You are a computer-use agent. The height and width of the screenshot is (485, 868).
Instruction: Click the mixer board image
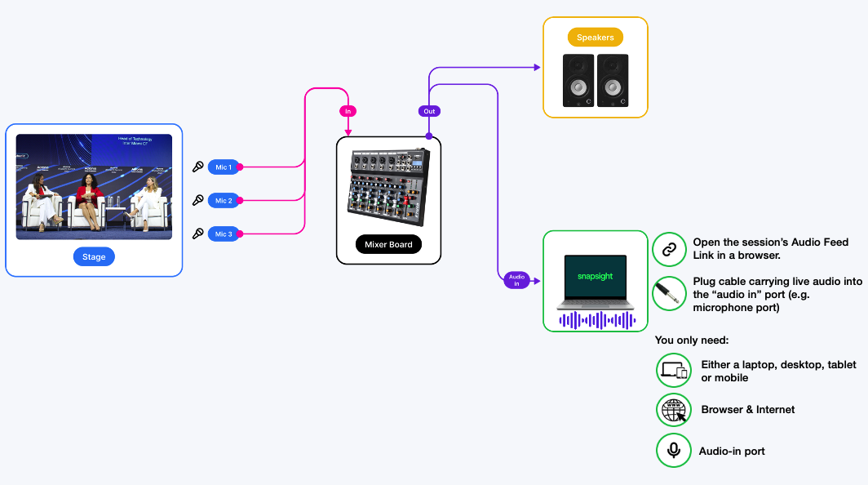(388, 186)
